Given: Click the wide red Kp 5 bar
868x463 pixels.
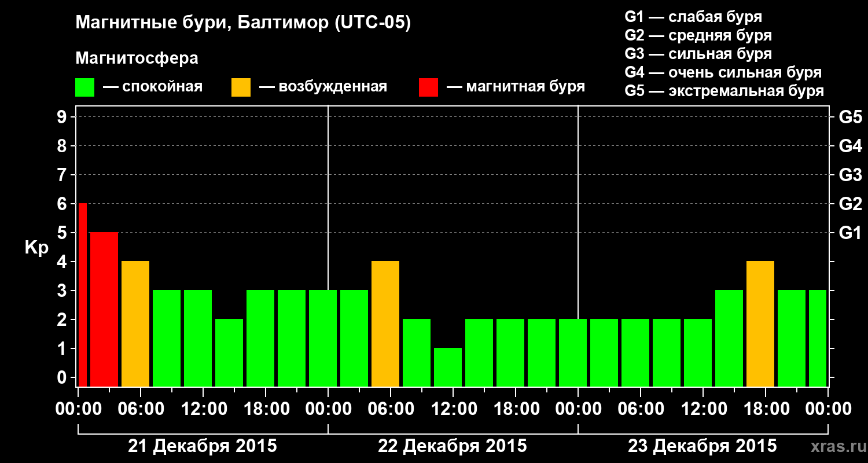Looking at the screenshot, I should pos(104,309).
